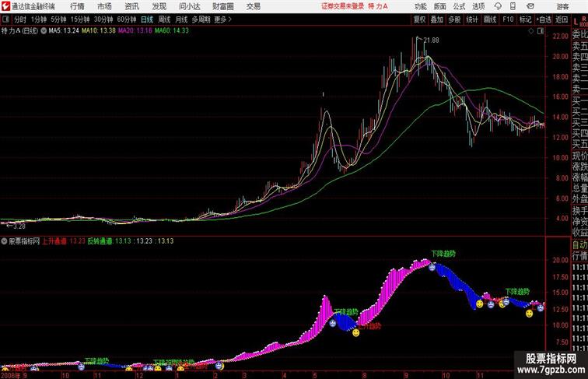
Task: Toggle the side panel icon at chart top right
Action: tap(541, 31)
